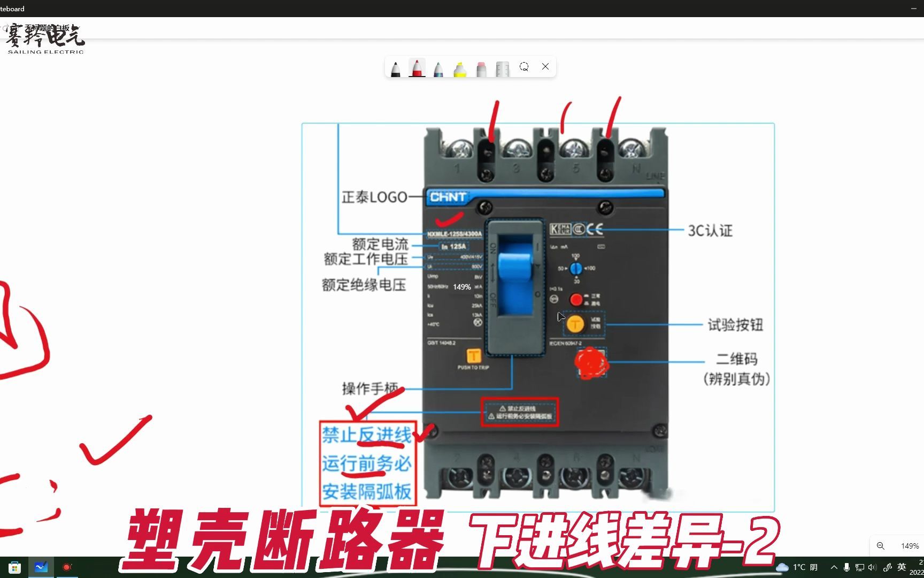Toggle the ruler tool
The image size is (924, 578).
tap(503, 68)
